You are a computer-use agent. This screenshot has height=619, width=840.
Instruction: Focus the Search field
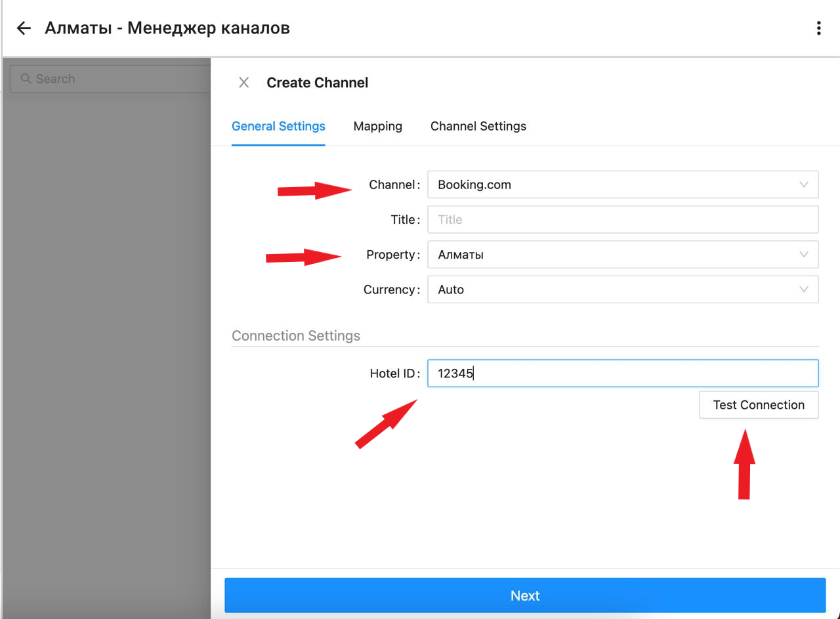(x=110, y=79)
